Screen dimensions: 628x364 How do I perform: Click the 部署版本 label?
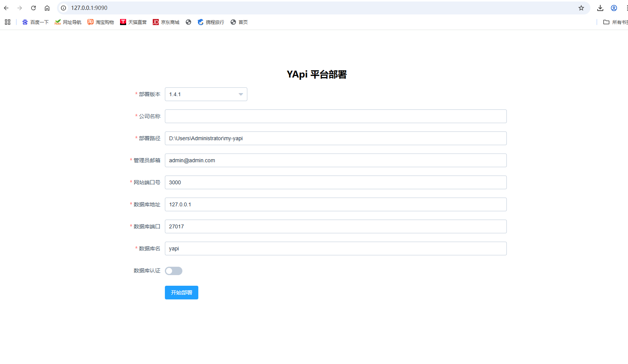click(x=150, y=94)
